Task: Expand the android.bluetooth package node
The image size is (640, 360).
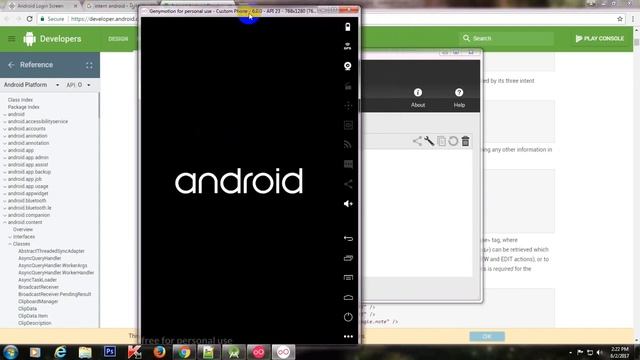Action: click(x=5, y=201)
